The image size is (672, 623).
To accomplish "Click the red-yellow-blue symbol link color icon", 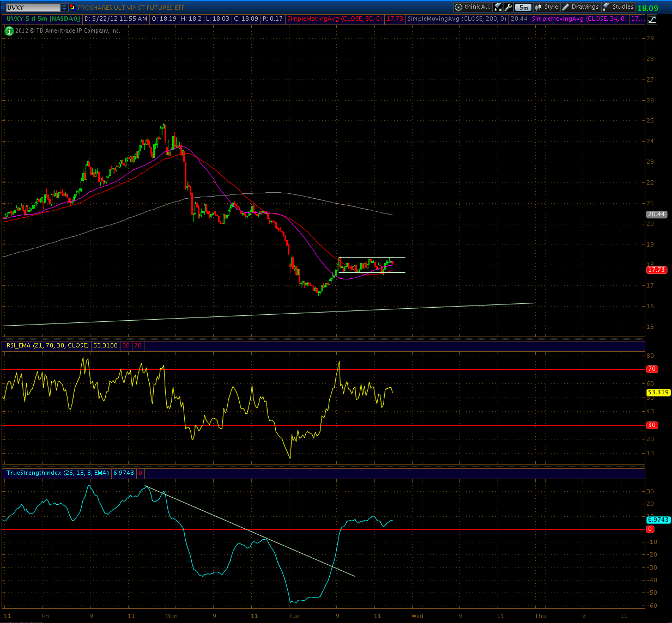I will [74, 8].
